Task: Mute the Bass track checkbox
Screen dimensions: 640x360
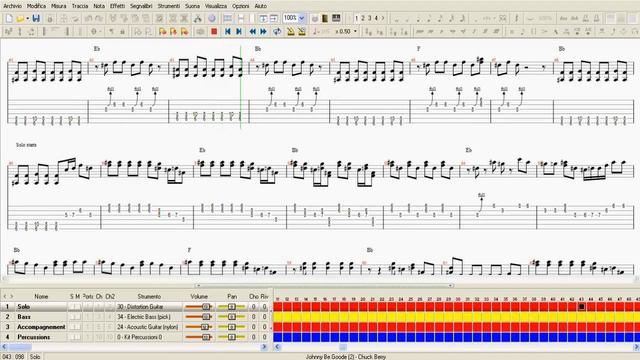Action: pyautogui.click(x=78, y=317)
